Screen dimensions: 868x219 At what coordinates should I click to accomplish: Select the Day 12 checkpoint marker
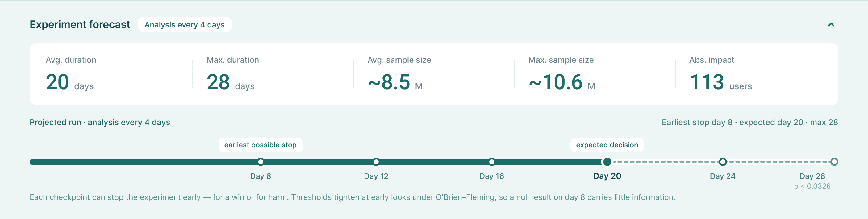(x=376, y=162)
